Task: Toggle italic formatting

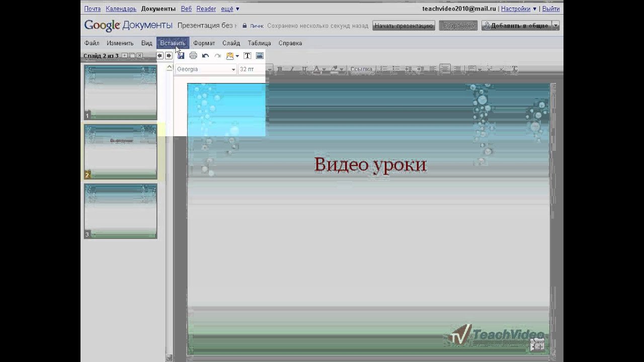Action: 292,69
